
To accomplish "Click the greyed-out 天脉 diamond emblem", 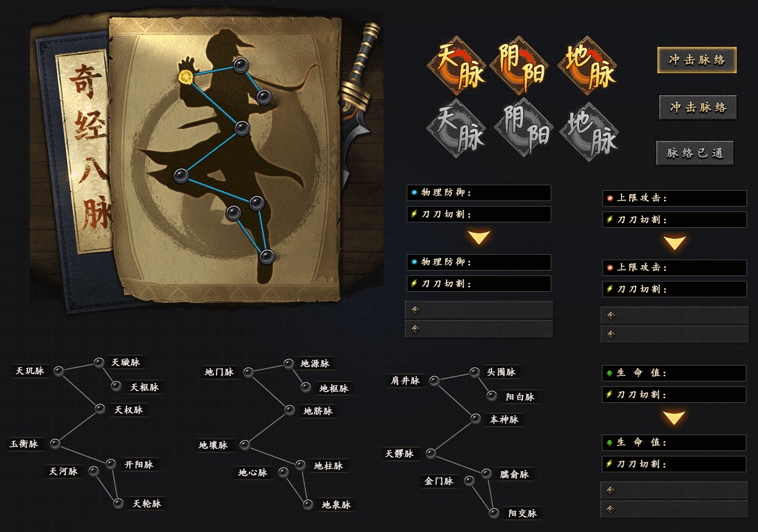I will (457, 129).
